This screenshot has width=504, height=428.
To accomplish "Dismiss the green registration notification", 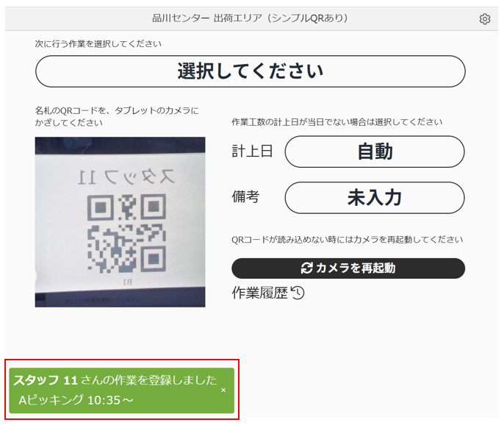I will point(223,390).
